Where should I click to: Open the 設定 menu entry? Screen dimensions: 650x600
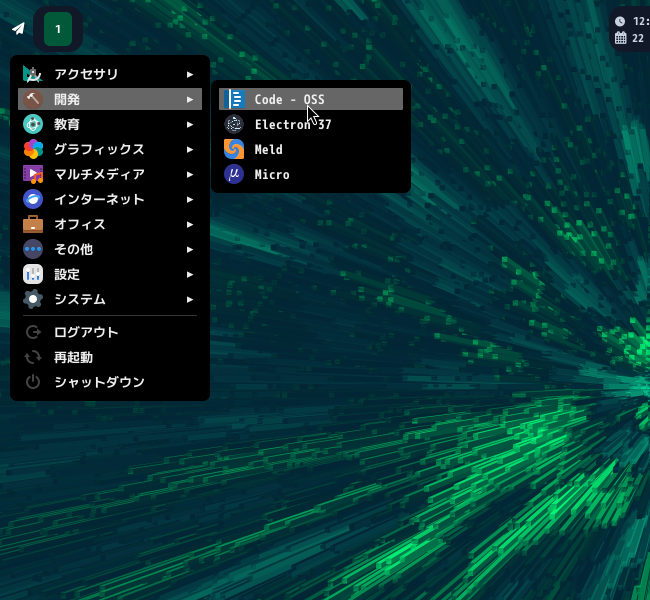point(110,274)
